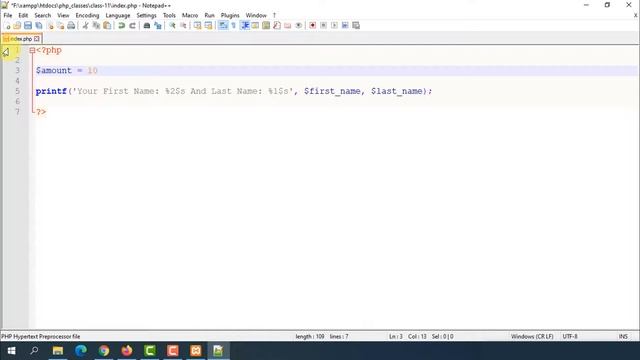Open Folder as Workspace icon
This screenshot has height=360, width=640.
288,26
